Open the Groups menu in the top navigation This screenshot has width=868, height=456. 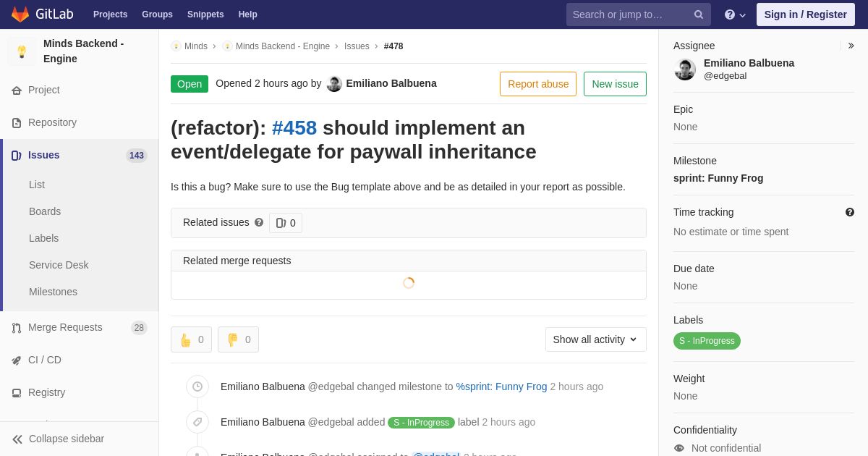[157, 14]
